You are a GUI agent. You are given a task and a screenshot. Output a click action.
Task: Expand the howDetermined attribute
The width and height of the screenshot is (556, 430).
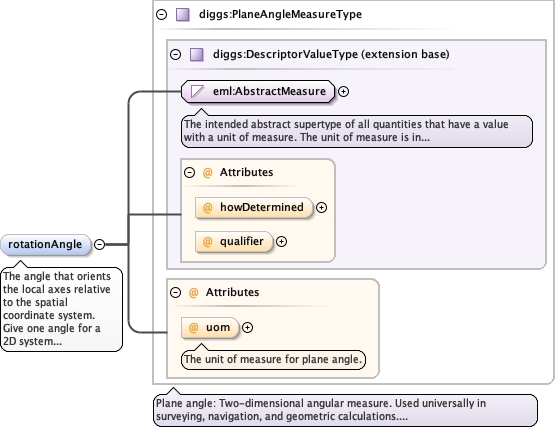pyautogui.click(x=321, y=207)
